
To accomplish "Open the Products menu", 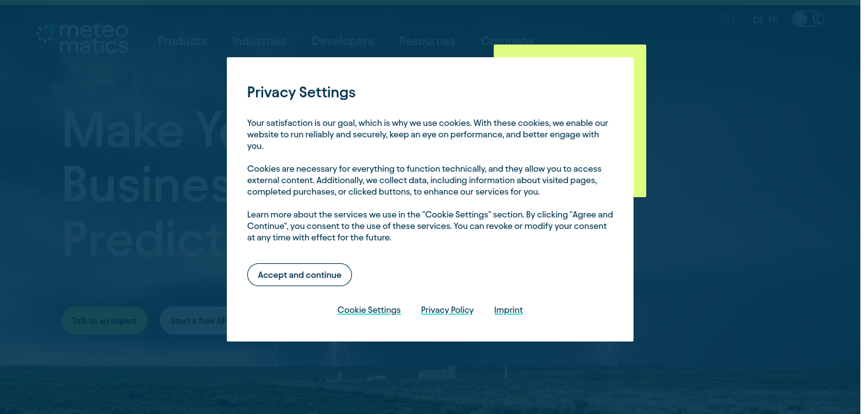I will [x=182, y=41].
